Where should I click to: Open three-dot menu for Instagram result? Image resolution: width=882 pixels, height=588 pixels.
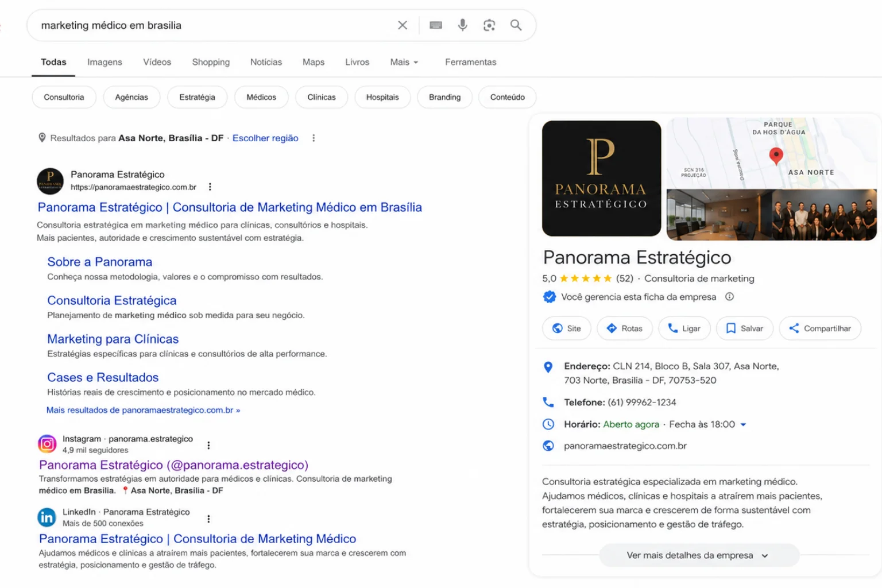208,445
